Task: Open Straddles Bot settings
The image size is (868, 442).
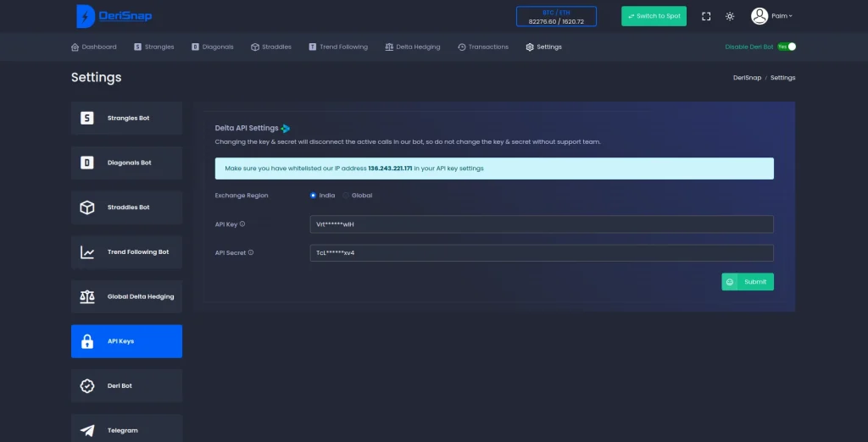Action: (x=126, y=207)
